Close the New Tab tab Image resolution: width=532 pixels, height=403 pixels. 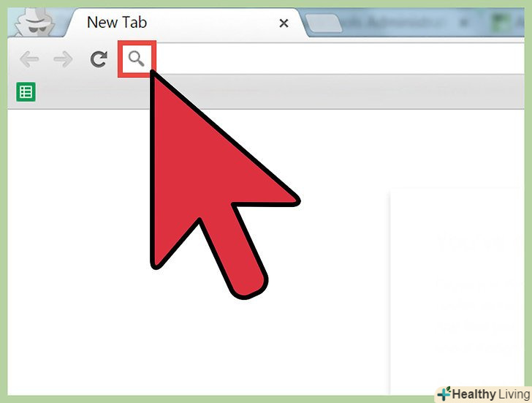click(x=284, y=23)
